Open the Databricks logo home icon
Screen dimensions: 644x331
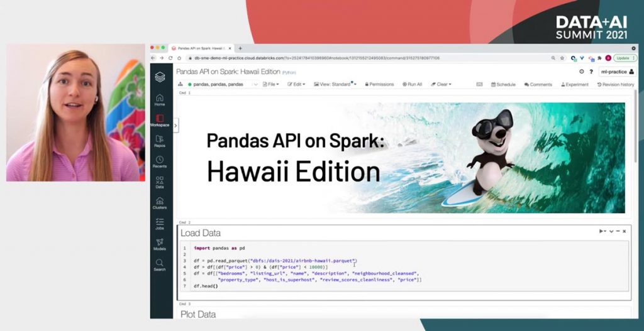click(x=160, y=77)
